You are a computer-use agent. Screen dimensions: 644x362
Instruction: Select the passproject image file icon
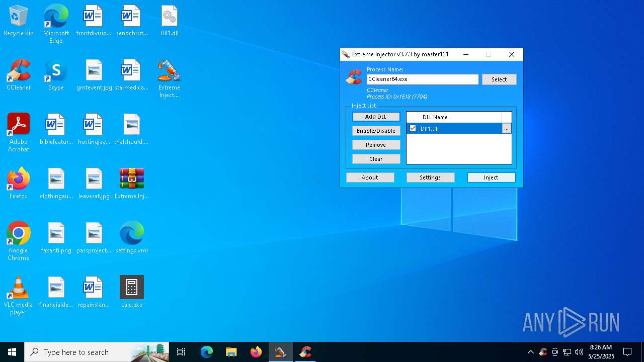click(94, 238)
